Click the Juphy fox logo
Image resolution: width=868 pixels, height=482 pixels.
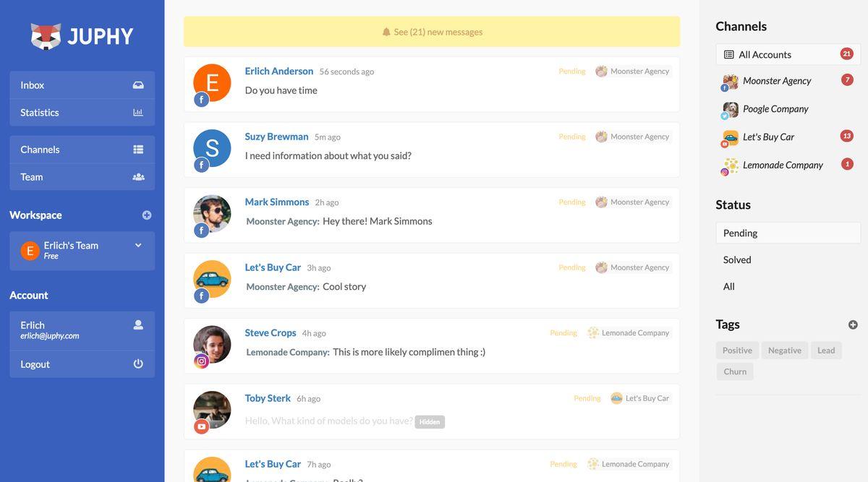pos(46,36)
